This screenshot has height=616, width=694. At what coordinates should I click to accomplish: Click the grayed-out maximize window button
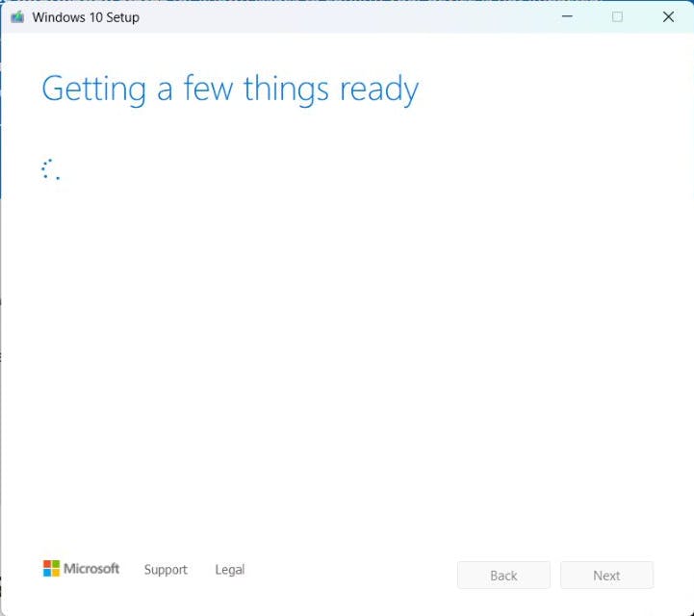pos(617,16)
